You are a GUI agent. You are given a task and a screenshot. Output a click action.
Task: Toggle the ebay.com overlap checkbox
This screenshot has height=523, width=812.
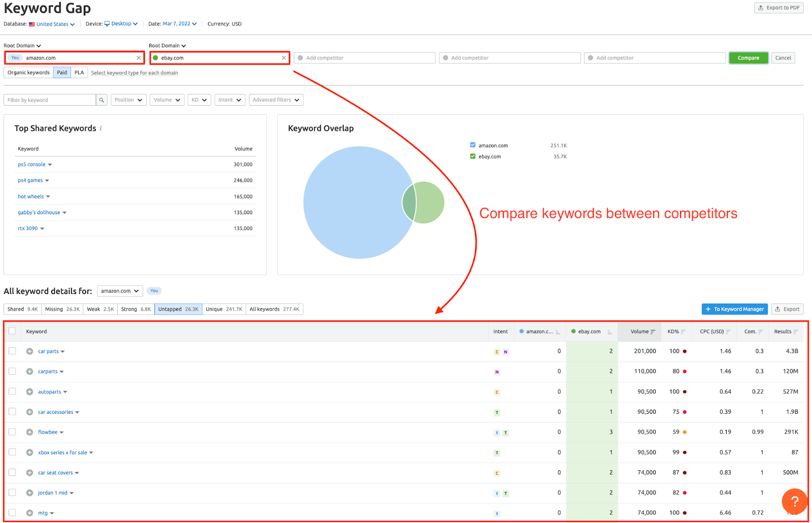[x=473, y=156]
